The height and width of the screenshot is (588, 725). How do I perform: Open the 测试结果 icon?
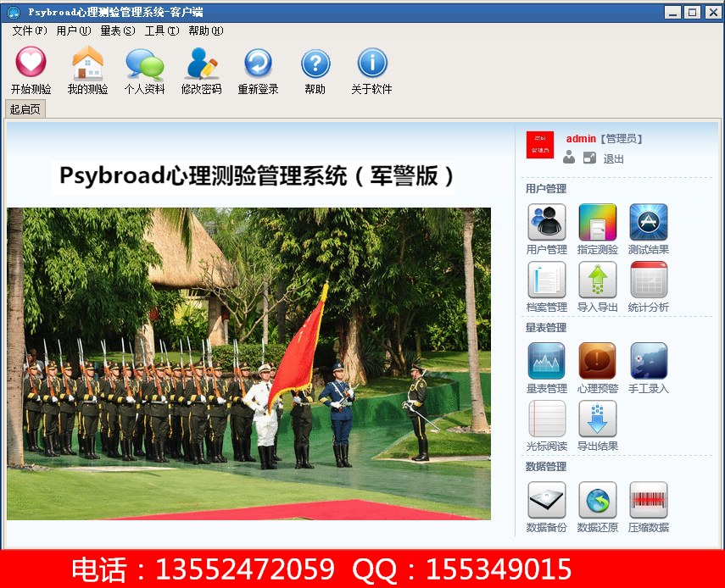point(648,222)
